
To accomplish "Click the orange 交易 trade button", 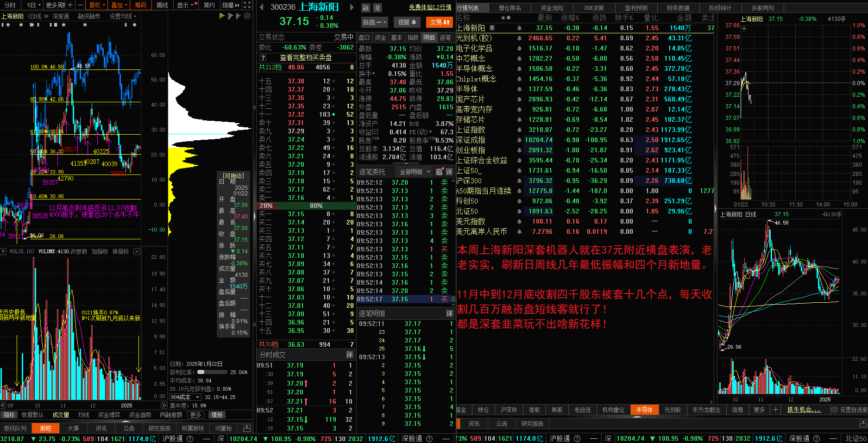I will 440,22.
